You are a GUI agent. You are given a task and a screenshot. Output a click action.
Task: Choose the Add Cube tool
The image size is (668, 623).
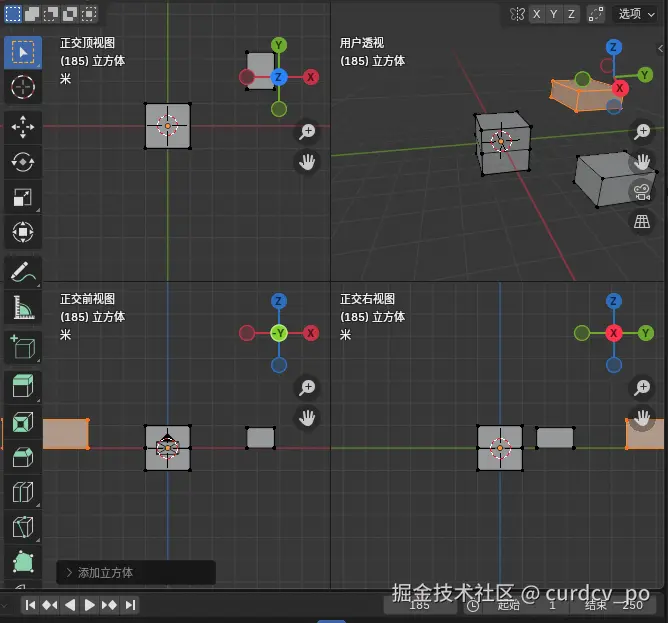[x=23, y=347]
